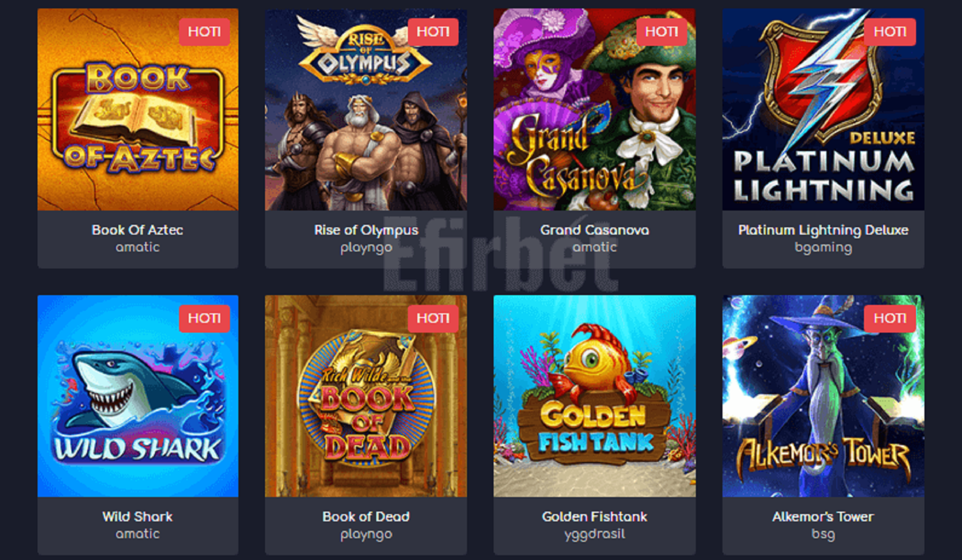Open the Rise of Olympus game artwork
962x560 pixels.
tap(366, 109)
